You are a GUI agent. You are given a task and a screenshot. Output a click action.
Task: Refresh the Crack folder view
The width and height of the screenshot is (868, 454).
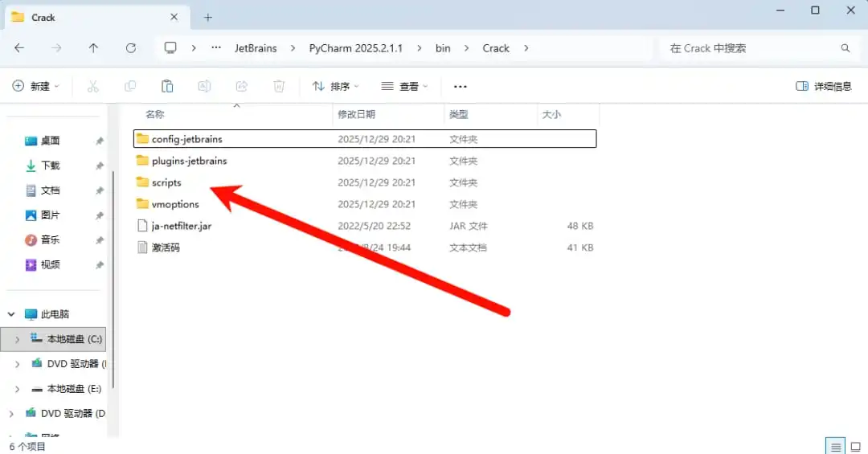(131, 48)
